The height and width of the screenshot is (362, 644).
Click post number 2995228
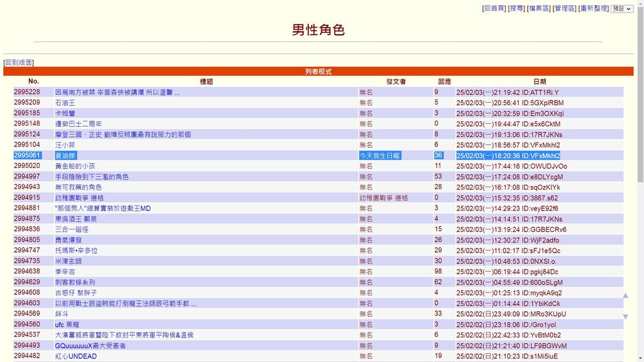(x=27, y=92)
